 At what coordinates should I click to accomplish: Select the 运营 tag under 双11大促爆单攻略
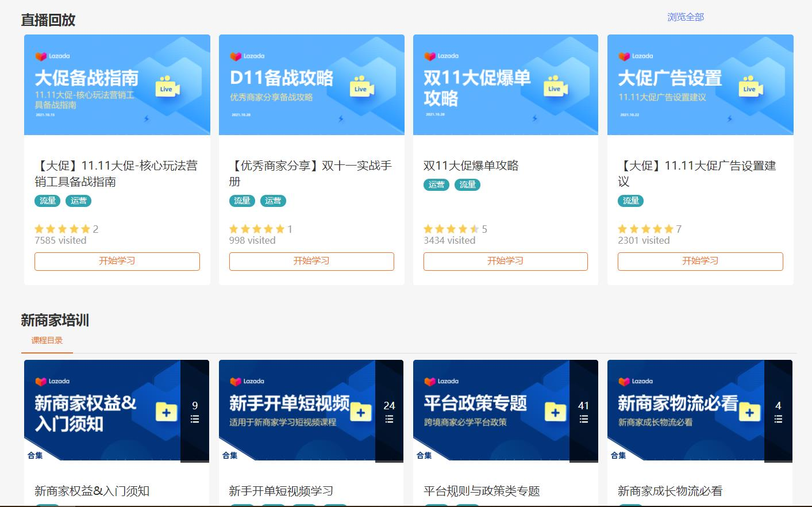click(436, 185)
